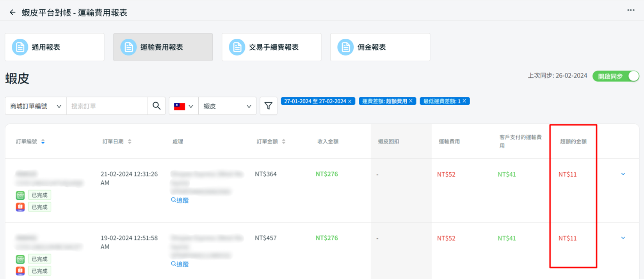Image resolution: width=644 pixels, height=279 pixels.
Task: Sort by 訂單編號 column arrows
Action: tap(43, 141)
